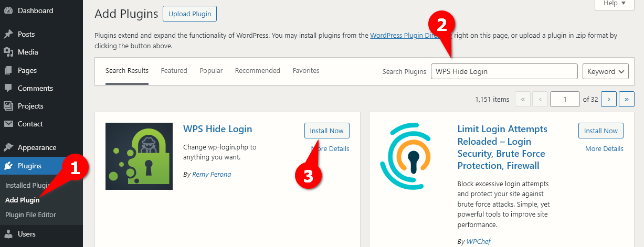The height and width of the screenshot is (247, 644).
Task: Open Media via its sidebar icon
Action: point(8,52)
